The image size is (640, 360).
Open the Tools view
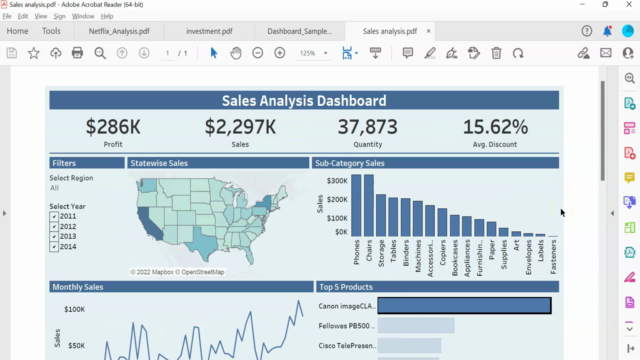51,31
